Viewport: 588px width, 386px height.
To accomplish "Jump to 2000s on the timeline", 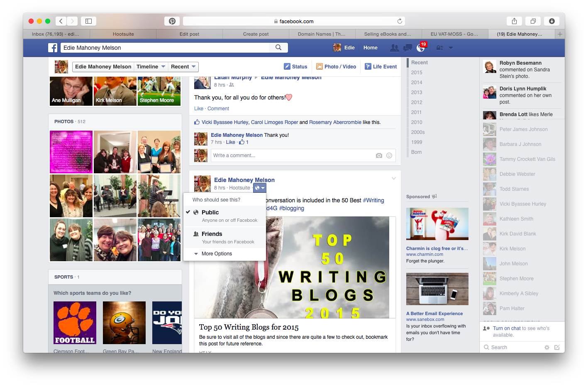I will 418,132.
